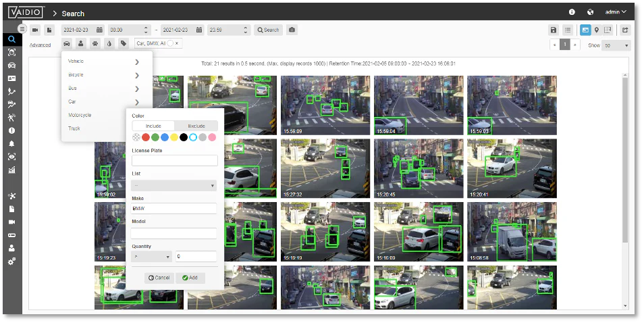Click the License Plate input field
This screenshot has width=644, height=323.
(174, 160)
